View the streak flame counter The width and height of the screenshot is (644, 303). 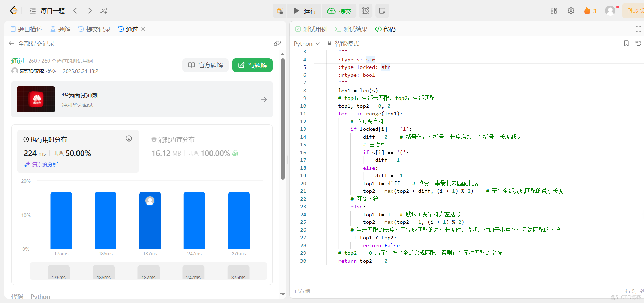(x=590, y=11)
